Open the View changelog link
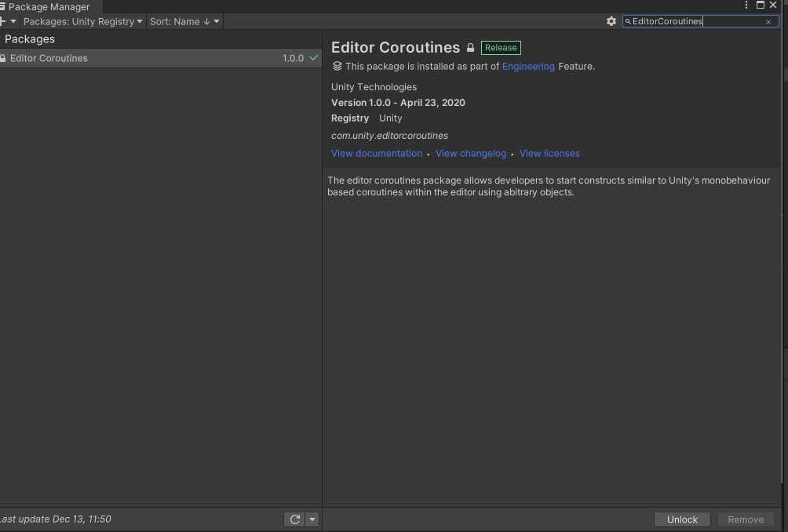Image resolution: width=788 pixels, height=532 pixels. [x=471, y=154]
